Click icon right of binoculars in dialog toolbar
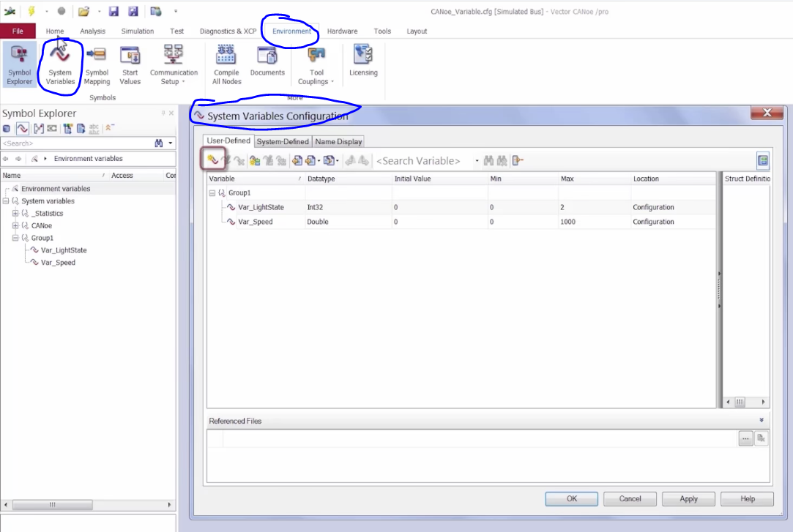The width and height of the screenshot is (793, 532). [518, 161]
